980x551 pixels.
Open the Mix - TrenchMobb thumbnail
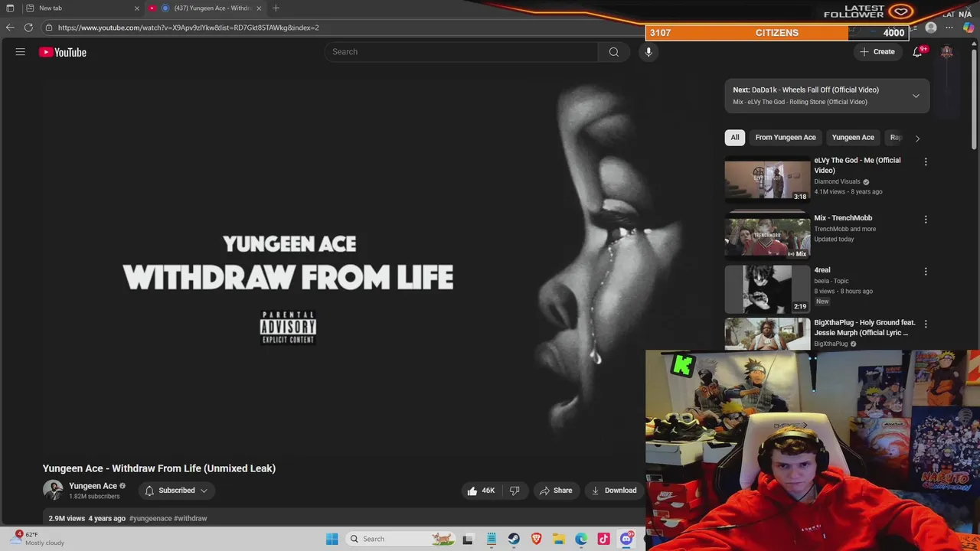coord(767,236)
